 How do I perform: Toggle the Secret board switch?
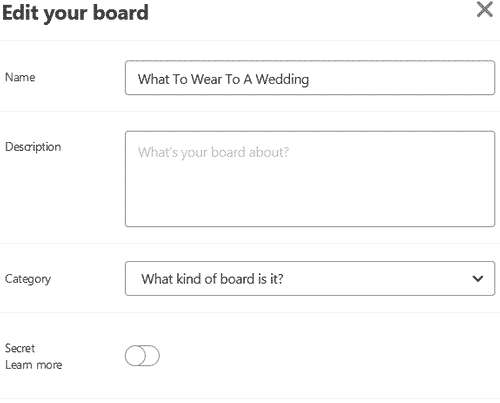coord(142,355)
